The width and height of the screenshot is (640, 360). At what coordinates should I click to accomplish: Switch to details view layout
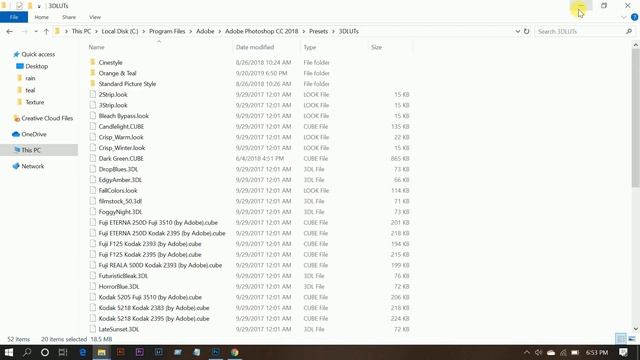[620, 339]
